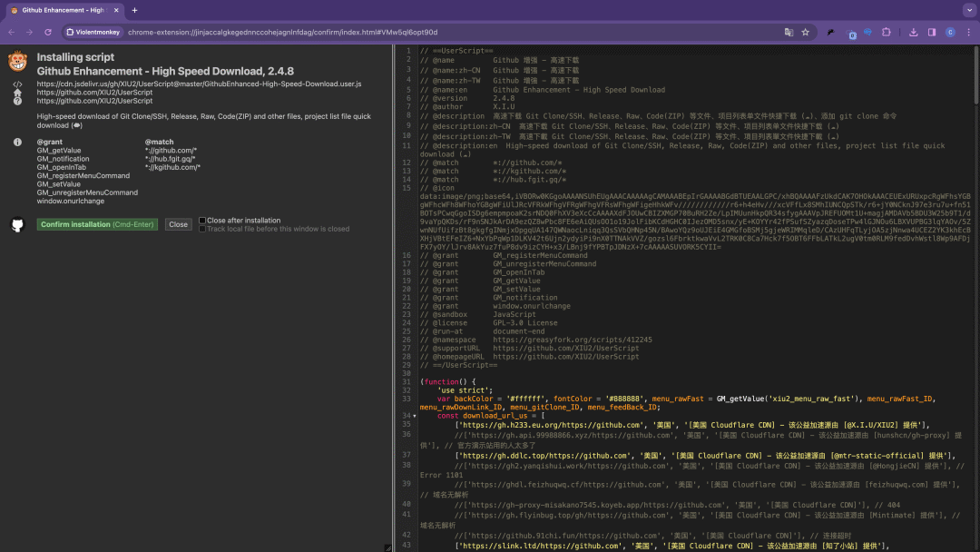Click Confirm installation button

(x=97, y=224)
